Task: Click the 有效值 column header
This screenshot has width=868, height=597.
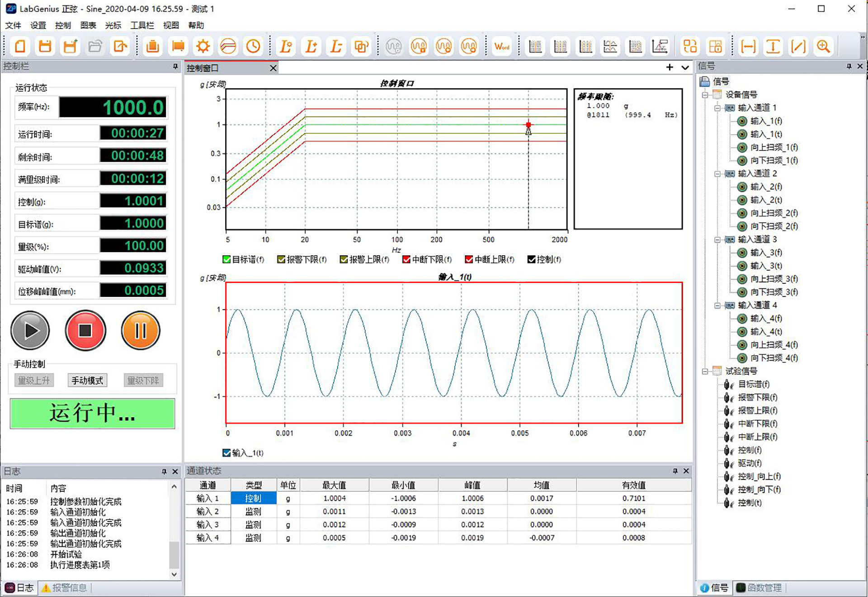Action: tap(634, 485)
